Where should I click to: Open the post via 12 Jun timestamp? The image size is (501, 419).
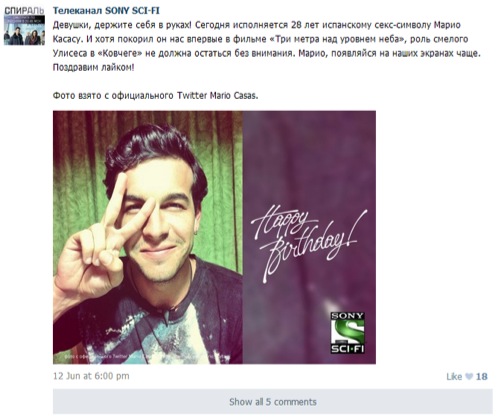click(91, 376)
